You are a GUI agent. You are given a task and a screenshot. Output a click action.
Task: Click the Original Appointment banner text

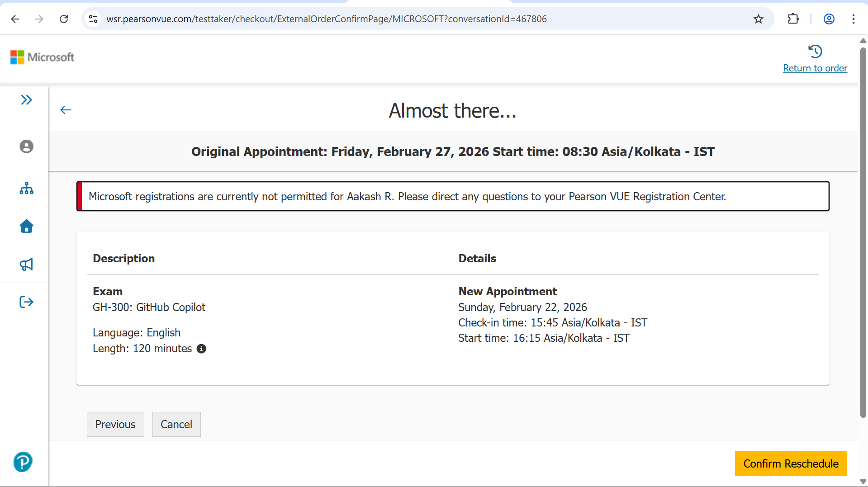point(453,151)
